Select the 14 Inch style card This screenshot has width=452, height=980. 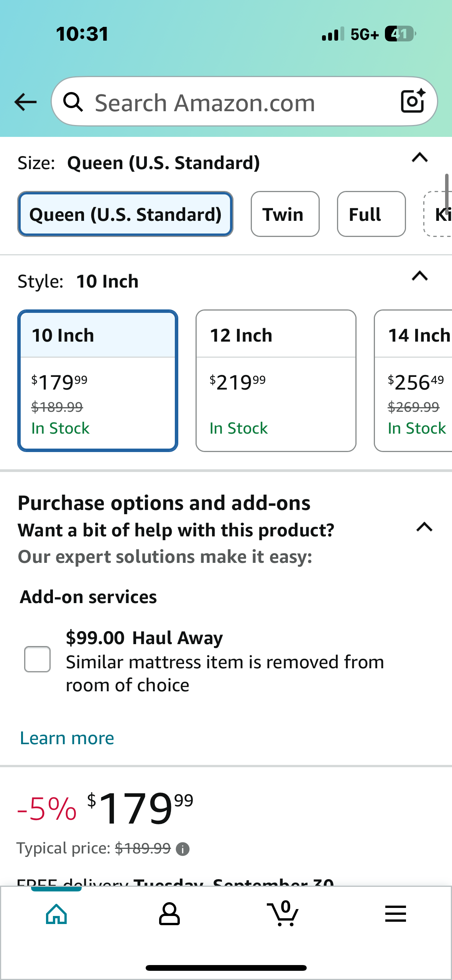pos(414,380)
